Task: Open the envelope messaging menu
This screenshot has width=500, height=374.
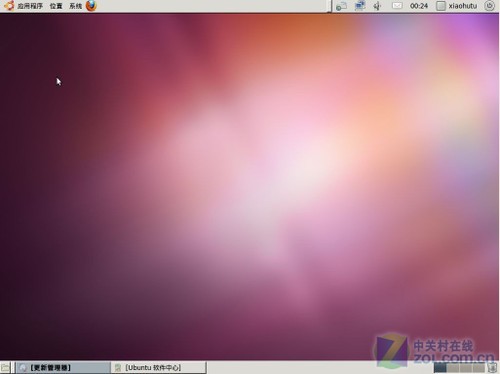Action: (397, 6)
